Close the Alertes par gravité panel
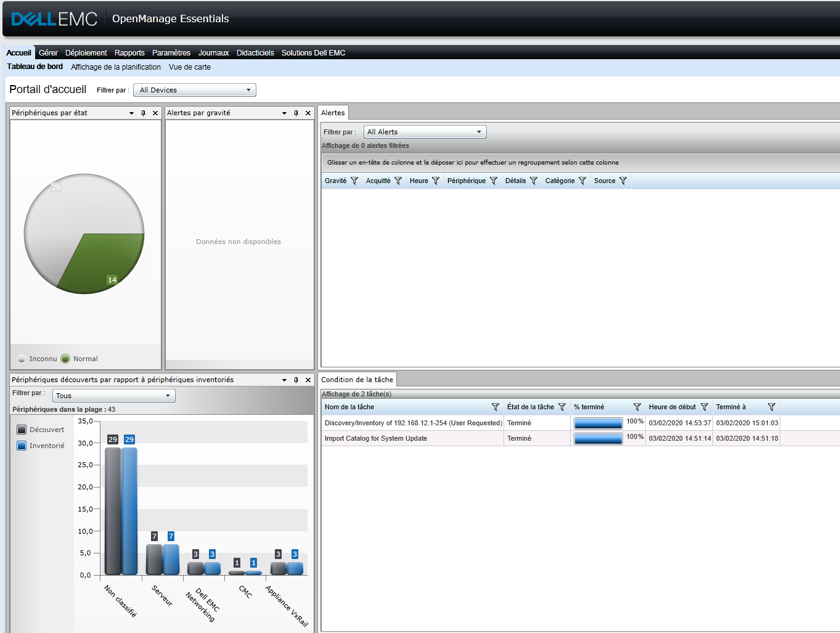The height and width of the screenshot is (633, 840). click(x=308, y=113)
